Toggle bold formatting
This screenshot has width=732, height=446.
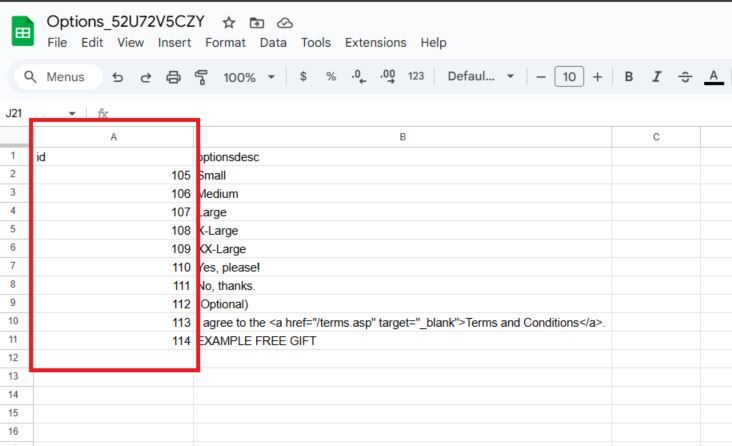coord(628,77)
